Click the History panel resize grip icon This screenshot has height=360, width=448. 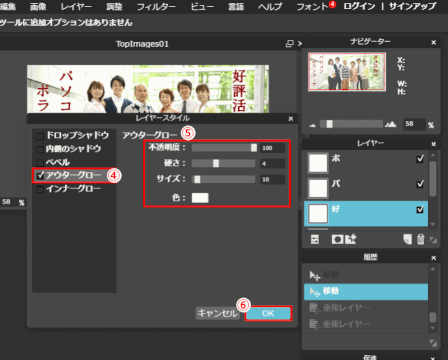[433, 343]
